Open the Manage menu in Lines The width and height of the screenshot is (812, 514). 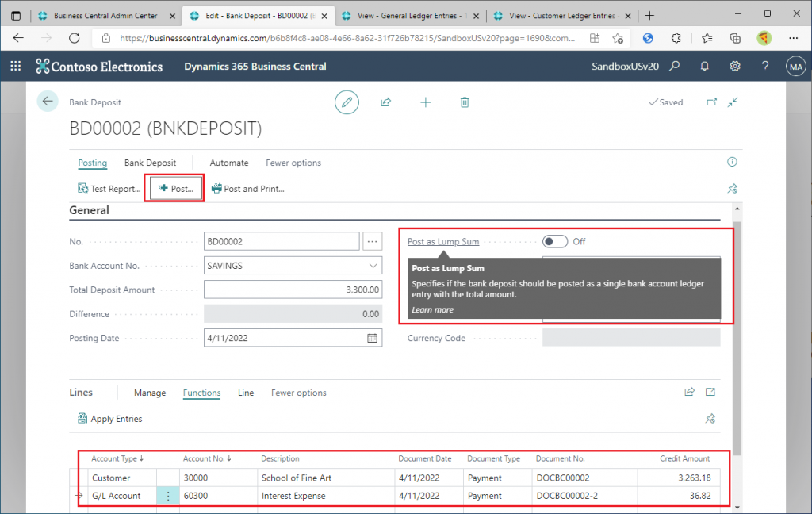pos(150,393)
